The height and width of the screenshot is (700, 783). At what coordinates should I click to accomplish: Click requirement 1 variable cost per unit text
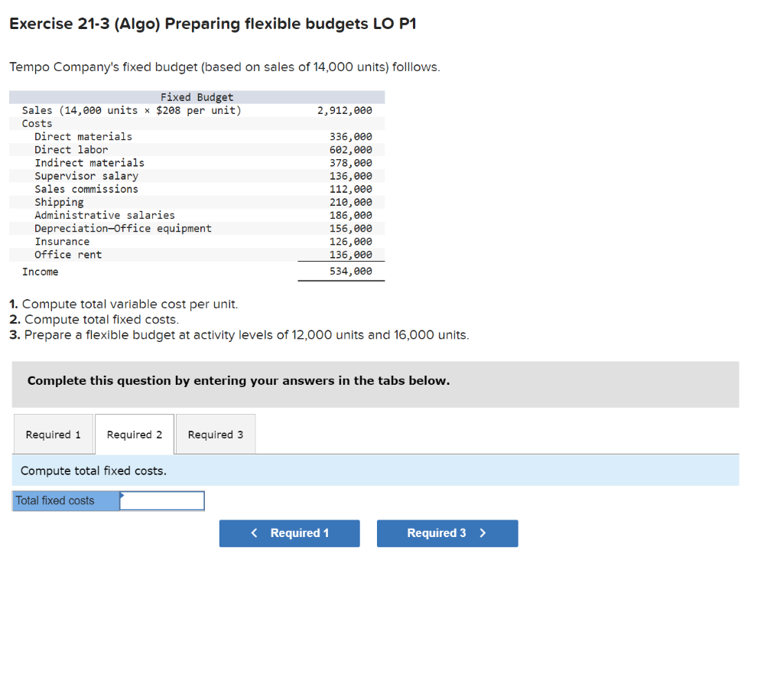tap(124, 304)
